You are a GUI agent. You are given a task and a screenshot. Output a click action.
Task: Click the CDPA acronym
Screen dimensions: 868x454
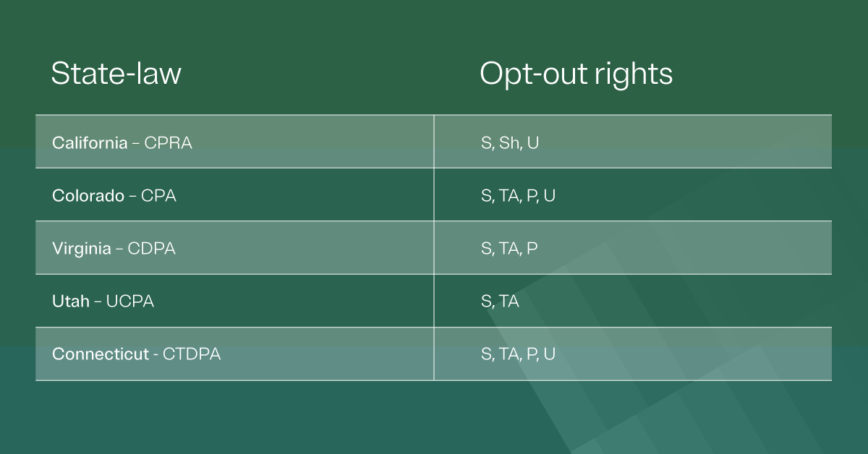pos(151,249)
